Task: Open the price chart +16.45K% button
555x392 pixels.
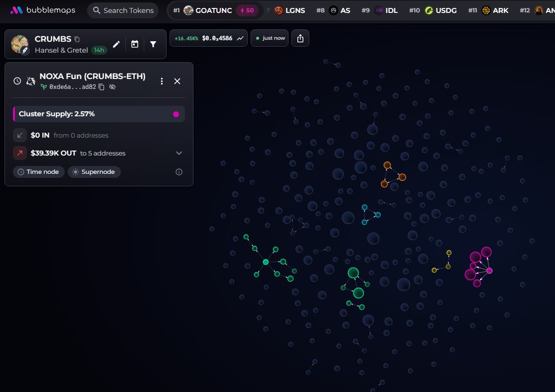Action: pos(208,38)
